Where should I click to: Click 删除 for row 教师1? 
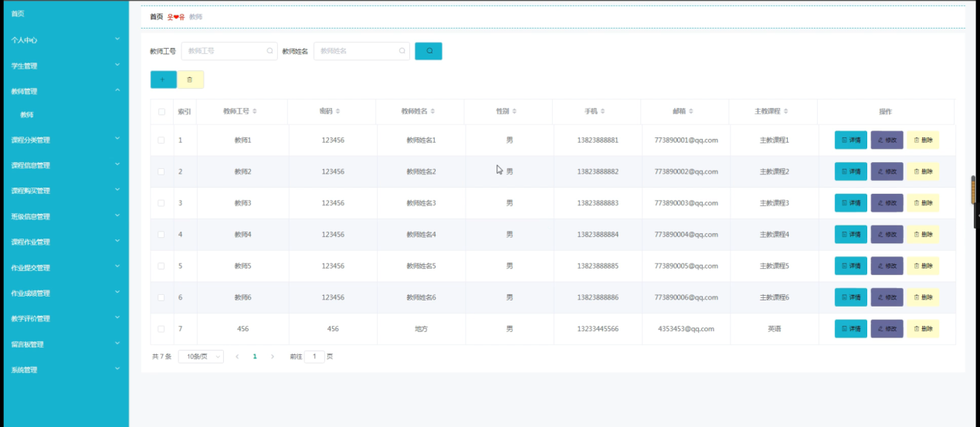[923, 140]
